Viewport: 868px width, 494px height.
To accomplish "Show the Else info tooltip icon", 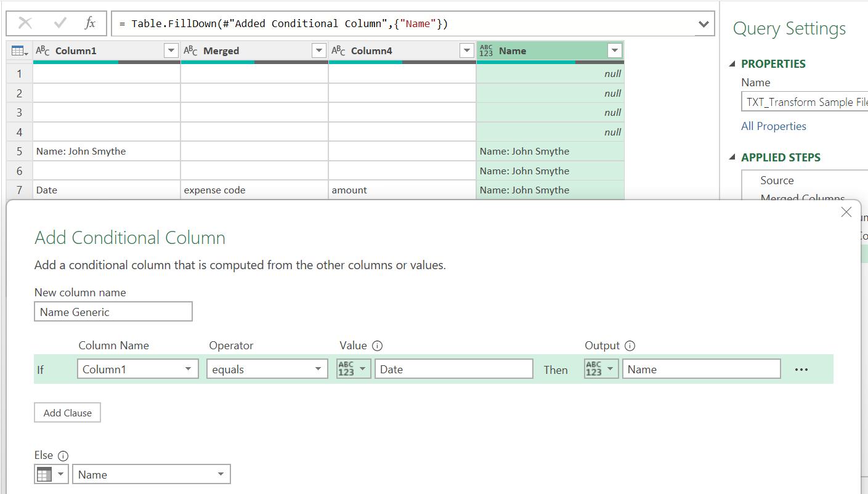I will [63, 456].
